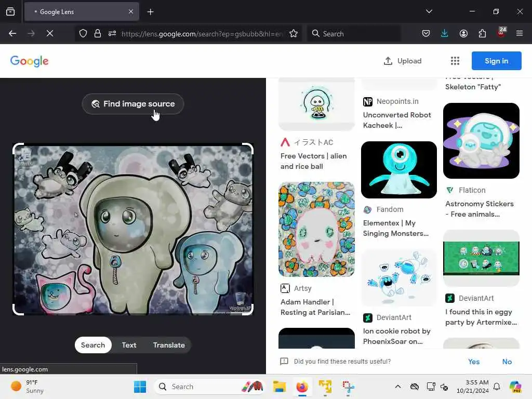
Task: Open the Windows Start menu
Action: 140,387
